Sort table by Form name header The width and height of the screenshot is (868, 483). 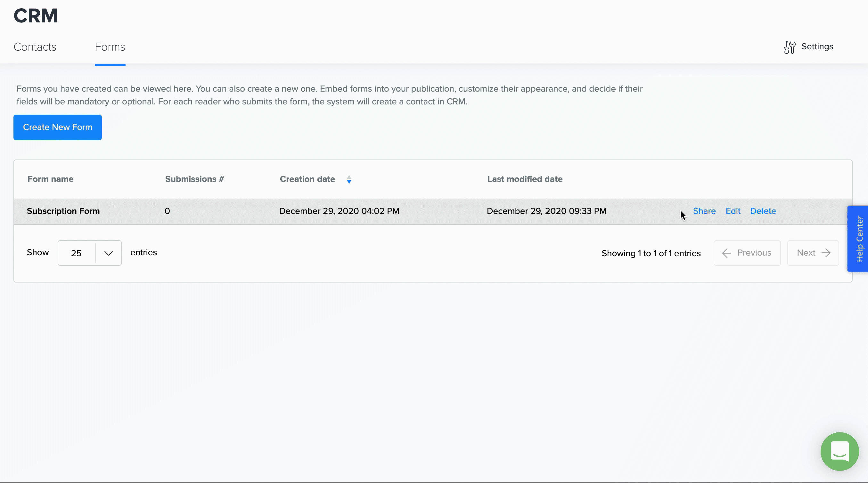pyautogui.click(x=51, y=179)
